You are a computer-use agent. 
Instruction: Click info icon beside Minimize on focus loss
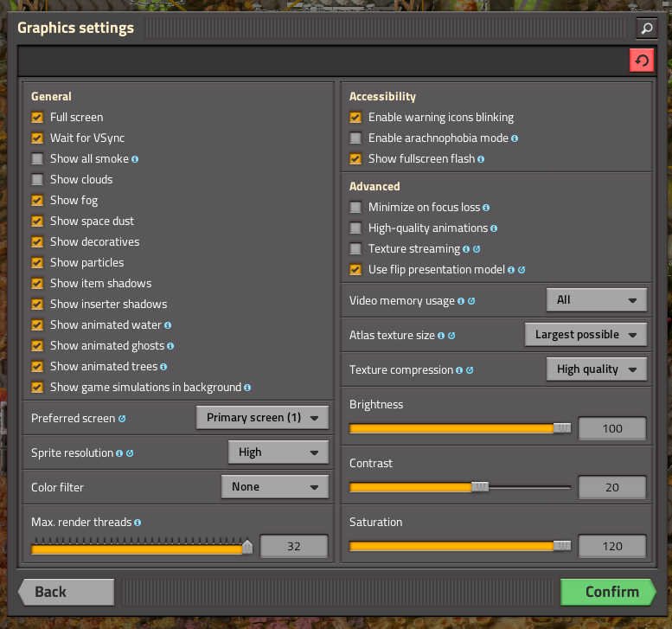[486, 208]
